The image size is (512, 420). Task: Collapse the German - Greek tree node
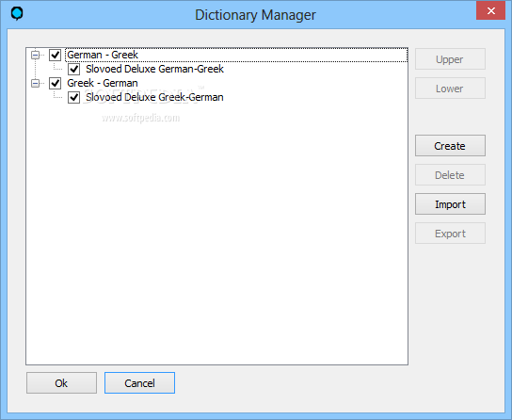pos(35,55)
